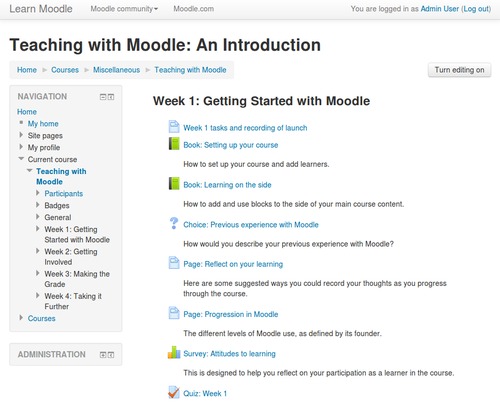
Task: Click the Turn editing on button
Action: click(459, 70)
